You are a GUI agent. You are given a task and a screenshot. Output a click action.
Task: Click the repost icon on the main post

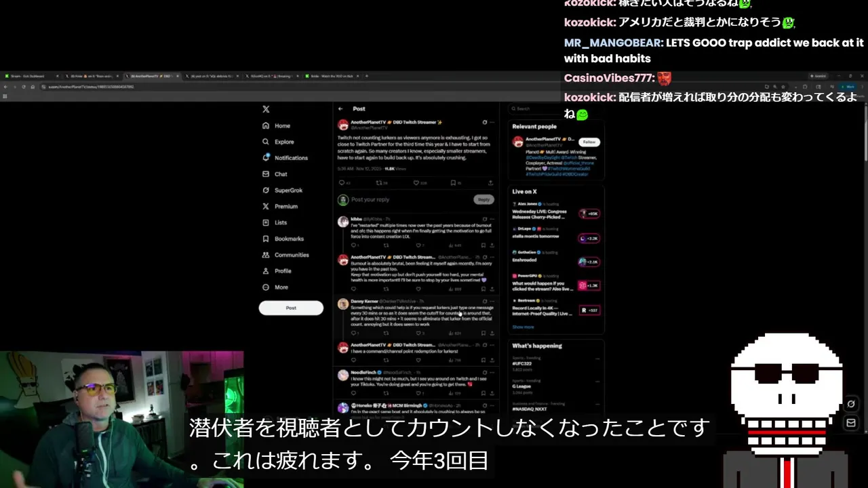(x=379, y=182)
